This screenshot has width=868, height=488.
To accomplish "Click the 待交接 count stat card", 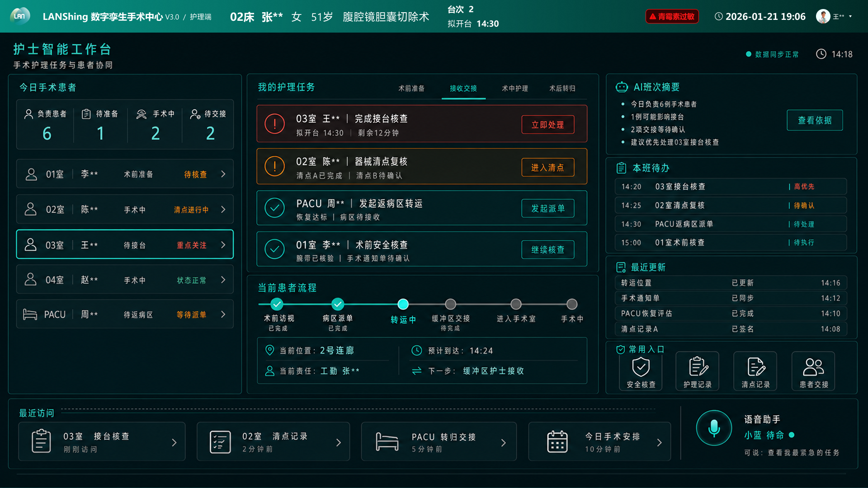I will coord(209,125).
